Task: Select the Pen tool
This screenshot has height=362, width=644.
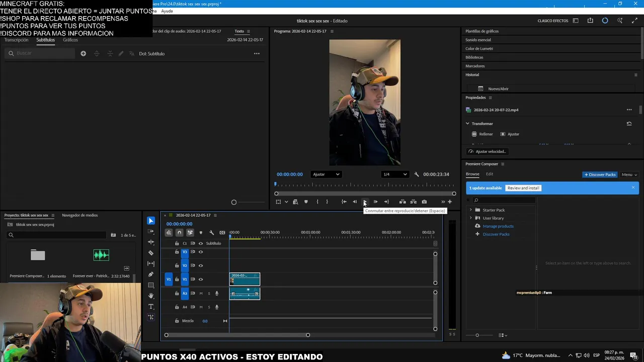Action: (151, 275)
